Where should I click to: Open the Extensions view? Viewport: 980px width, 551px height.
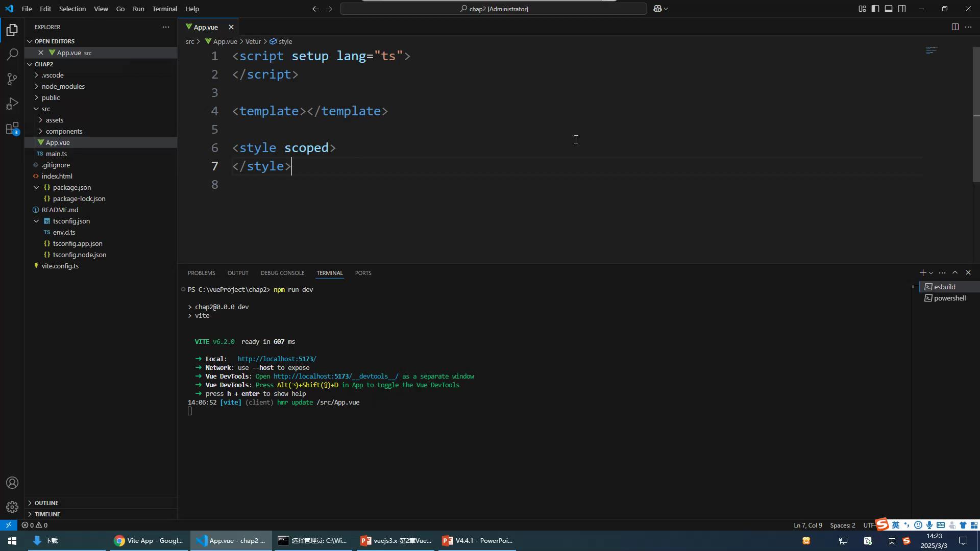click(x=12, y=129)
